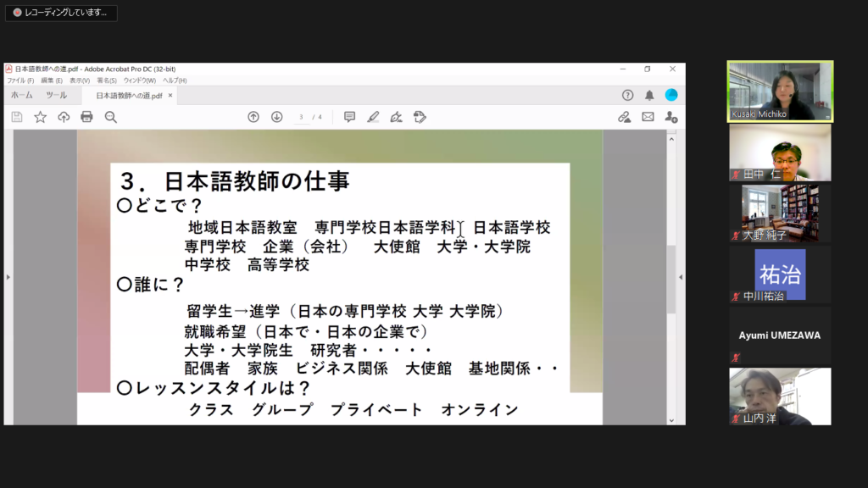The image size is (868, 488).
Task: Open the share link icon in toolbar
Action: [x=624, y=117]
